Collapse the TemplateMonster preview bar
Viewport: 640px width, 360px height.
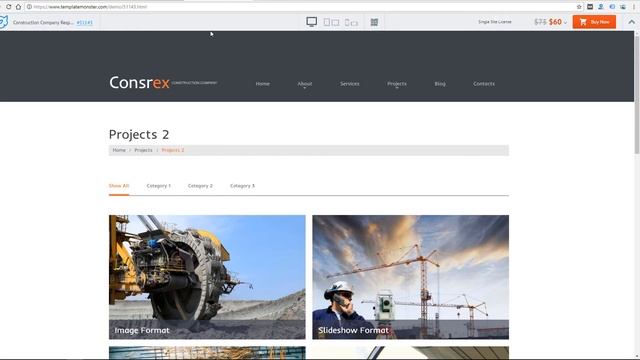(631, 22)
